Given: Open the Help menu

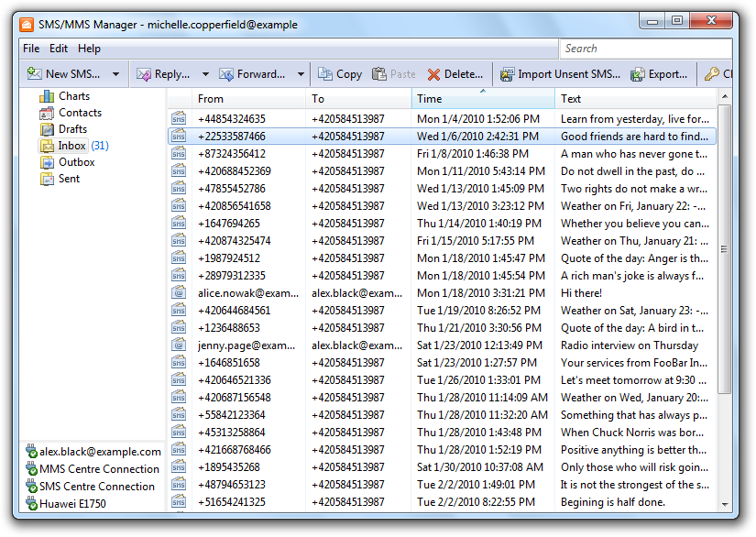Looking at the screenshot, I should (x=89, y=49).
